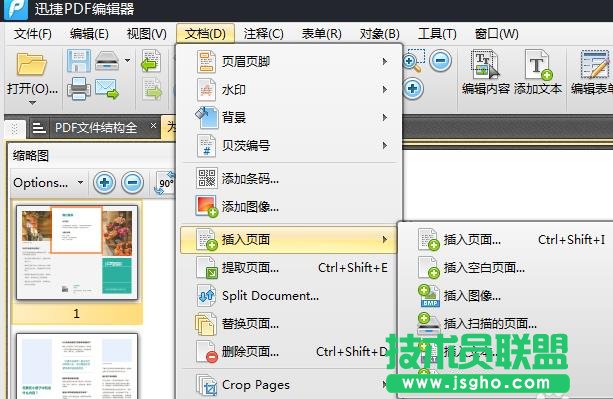Click the 打开(O) folder icon

click(32, 63)
